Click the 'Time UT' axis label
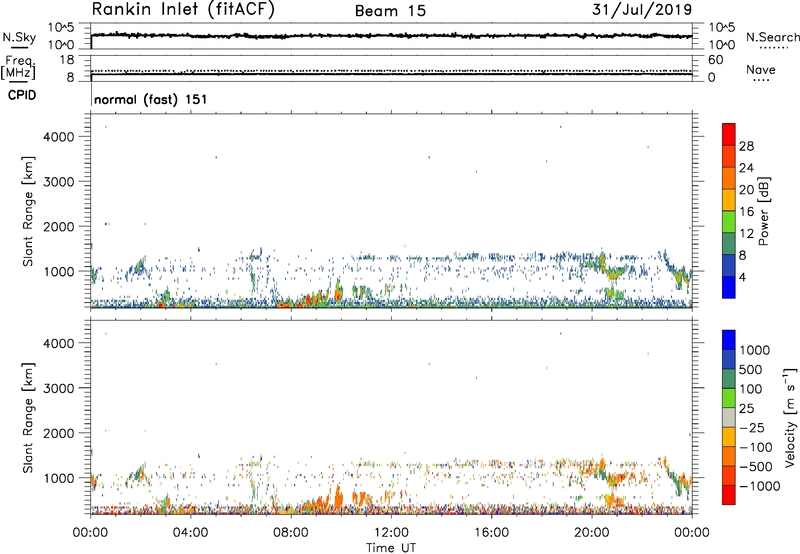Viewport: 800px width, 554px height. [391, 548]
